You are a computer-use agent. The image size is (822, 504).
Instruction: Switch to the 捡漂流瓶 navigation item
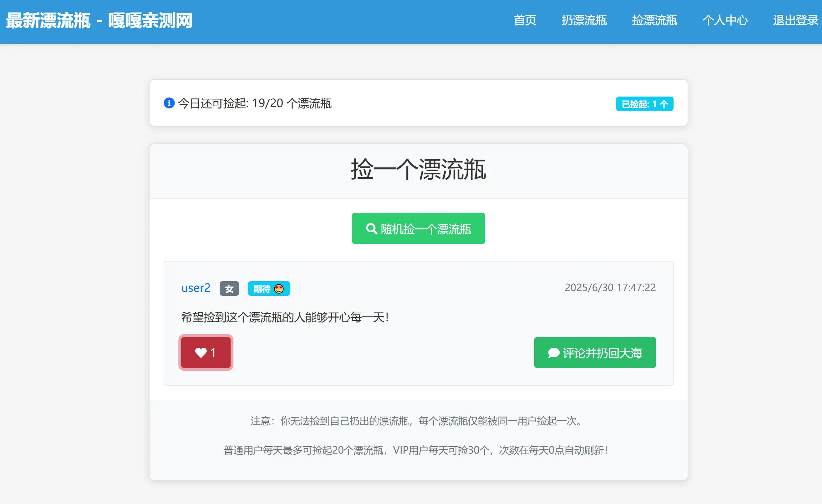pos(654,21)
